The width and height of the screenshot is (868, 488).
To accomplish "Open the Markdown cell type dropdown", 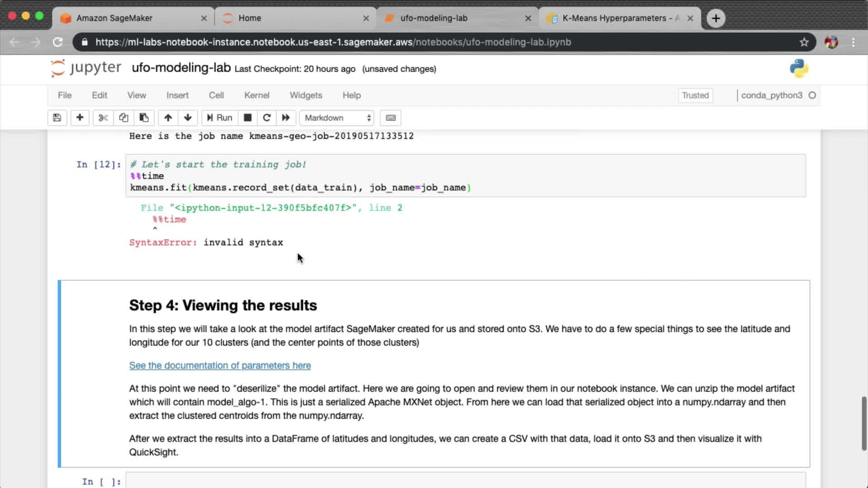I will point(337,118).
